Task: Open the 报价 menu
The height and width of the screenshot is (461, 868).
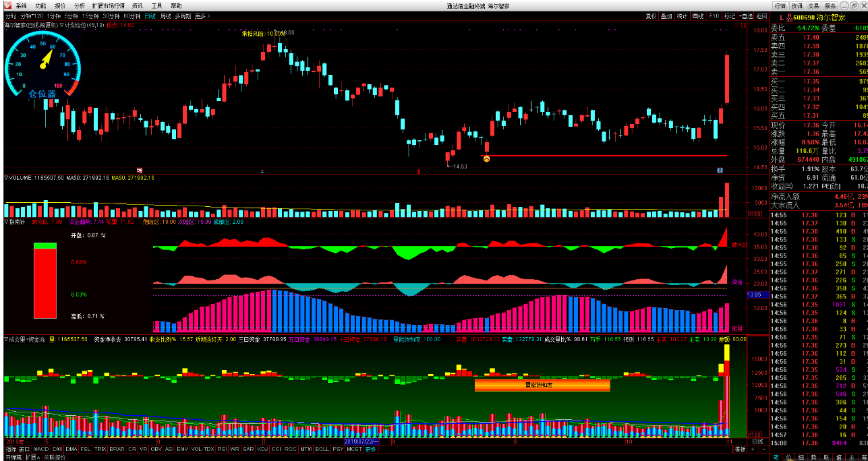Action: pyautogui.click(x=60, y=5)
